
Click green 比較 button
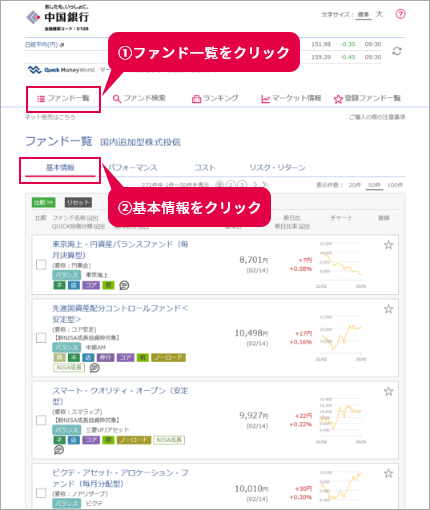(x=44, y=202)
